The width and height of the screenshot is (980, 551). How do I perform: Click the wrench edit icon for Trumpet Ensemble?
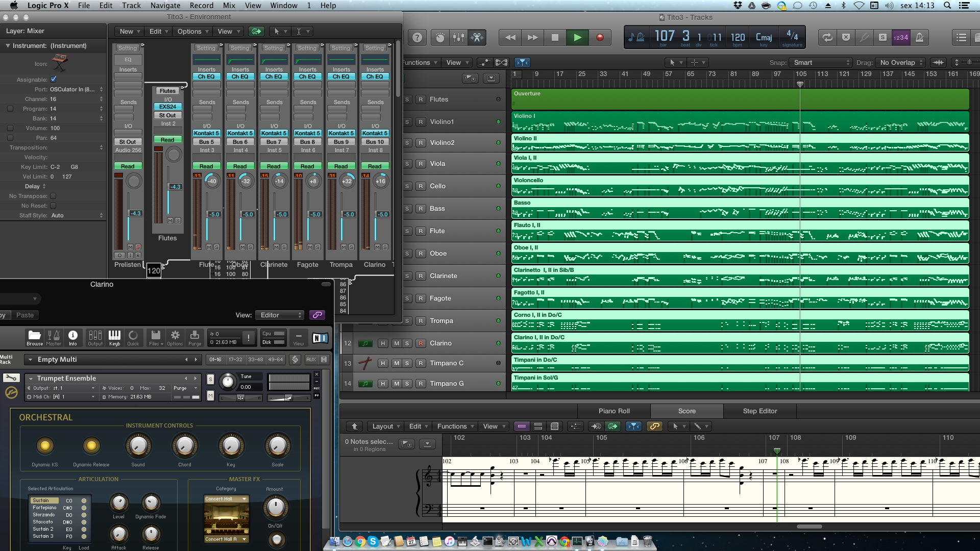tap(11, 378)
